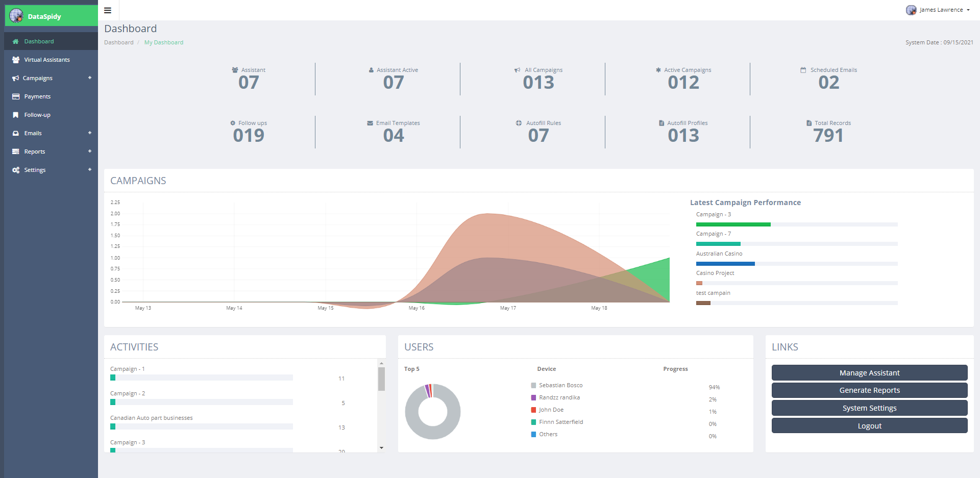Click the Logout button in the Links panel

[869, 425]
